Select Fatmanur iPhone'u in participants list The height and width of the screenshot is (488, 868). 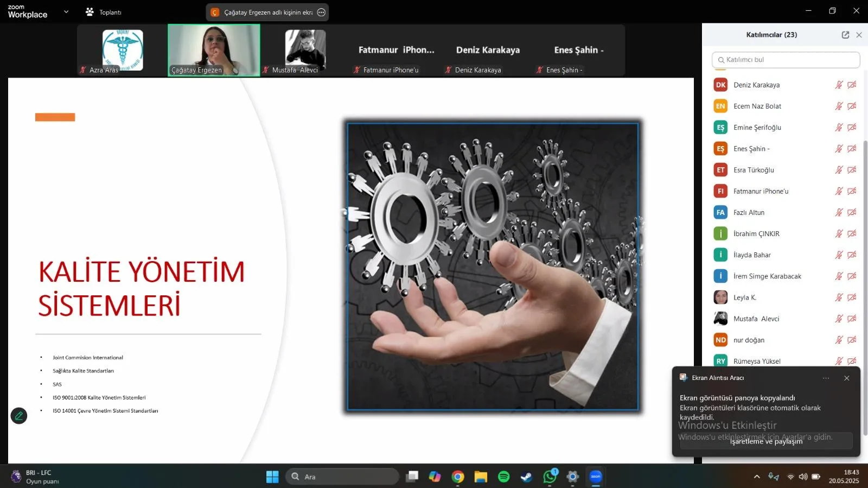pos(786,191)
